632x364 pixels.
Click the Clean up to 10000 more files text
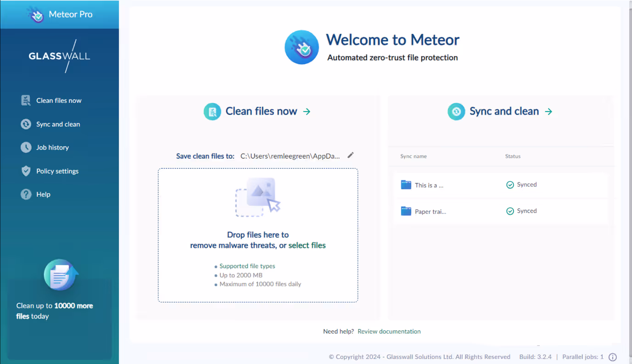pos(55,311)
